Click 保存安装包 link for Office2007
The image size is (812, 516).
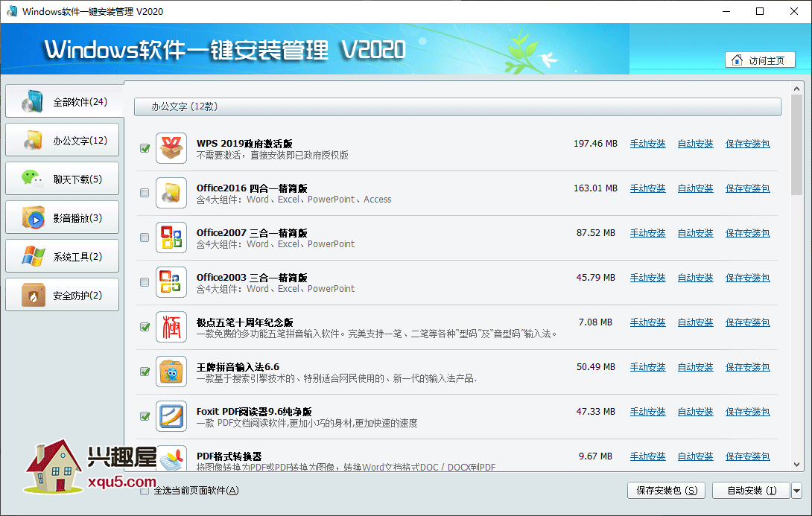click(748, 233)
